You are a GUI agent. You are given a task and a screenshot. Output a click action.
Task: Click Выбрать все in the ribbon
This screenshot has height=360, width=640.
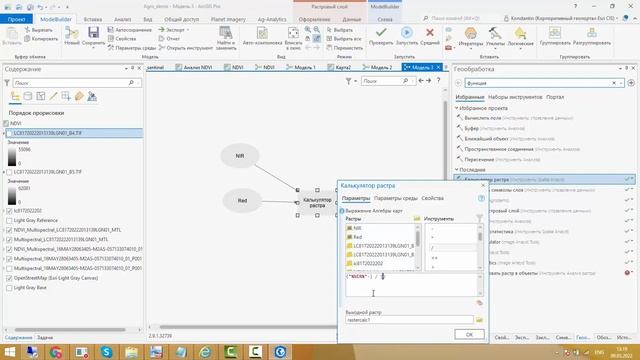344,39
